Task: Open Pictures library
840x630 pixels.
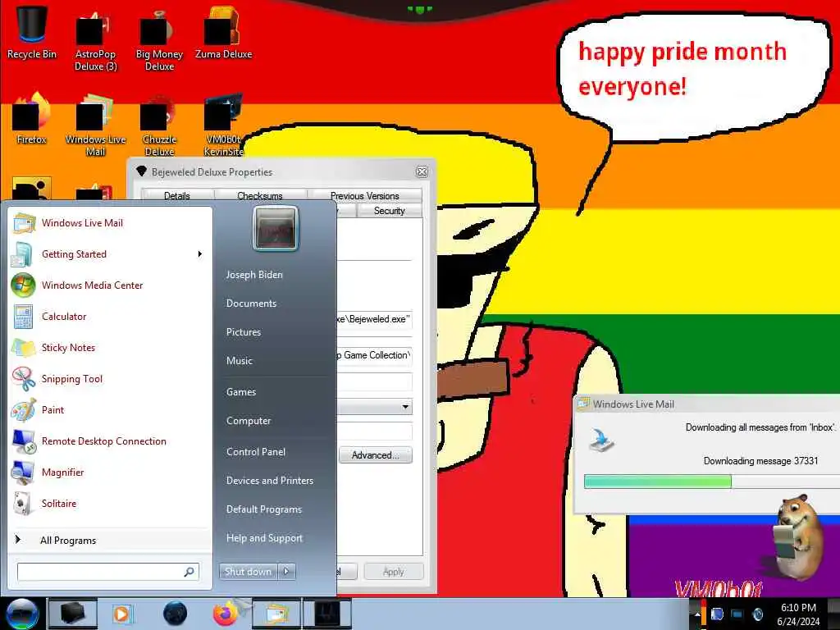Action: pyautogui.click(x=244, y=331)
